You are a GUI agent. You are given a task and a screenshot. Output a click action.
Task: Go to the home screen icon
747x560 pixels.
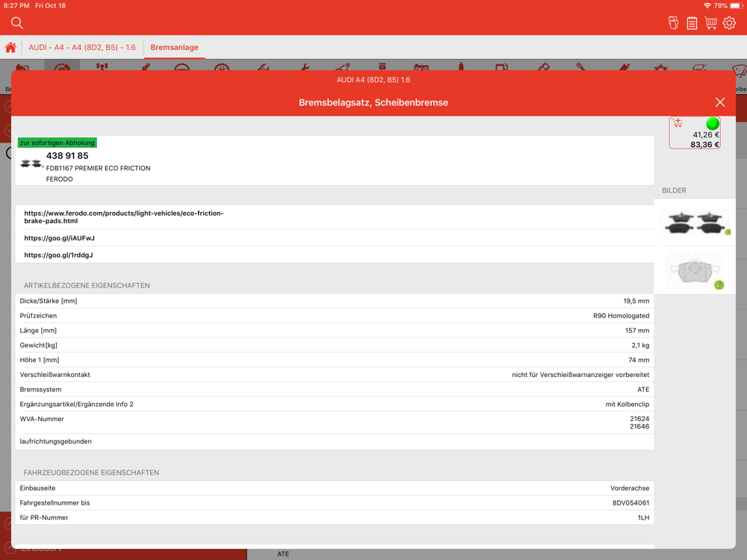pos(10,48)
